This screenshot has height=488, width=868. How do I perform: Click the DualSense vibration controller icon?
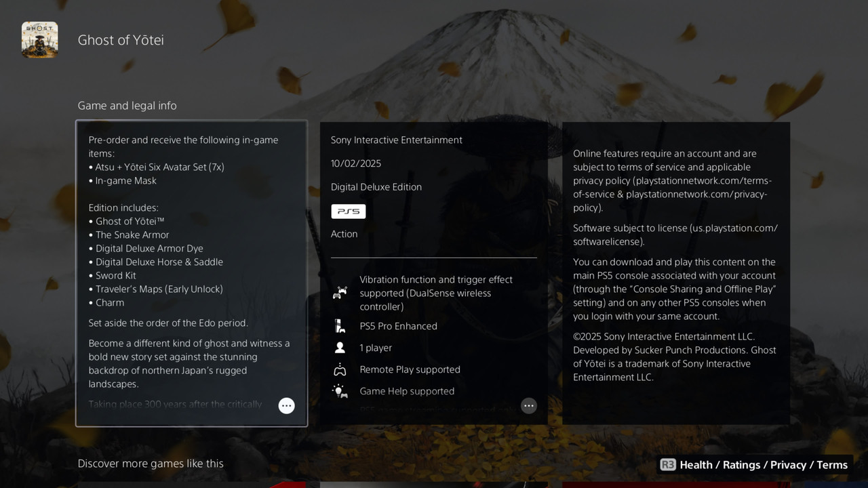[340, 293]
